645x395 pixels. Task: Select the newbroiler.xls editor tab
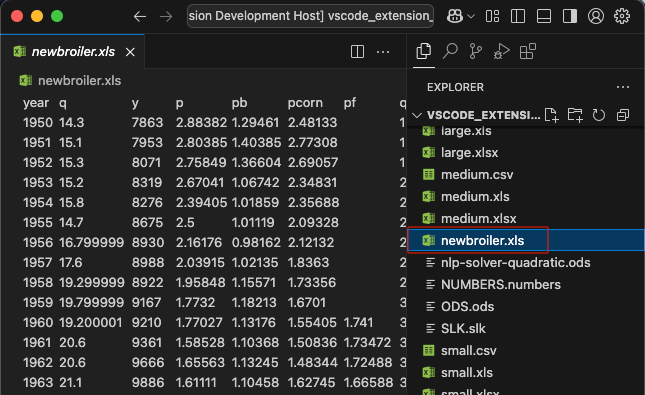tap(73, 52)
